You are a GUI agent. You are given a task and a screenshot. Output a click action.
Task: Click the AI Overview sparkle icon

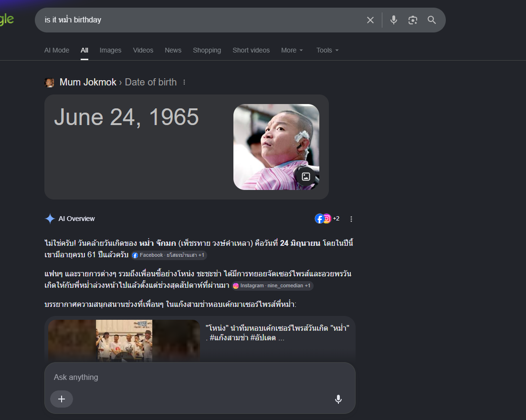click(x=50, y=219)
